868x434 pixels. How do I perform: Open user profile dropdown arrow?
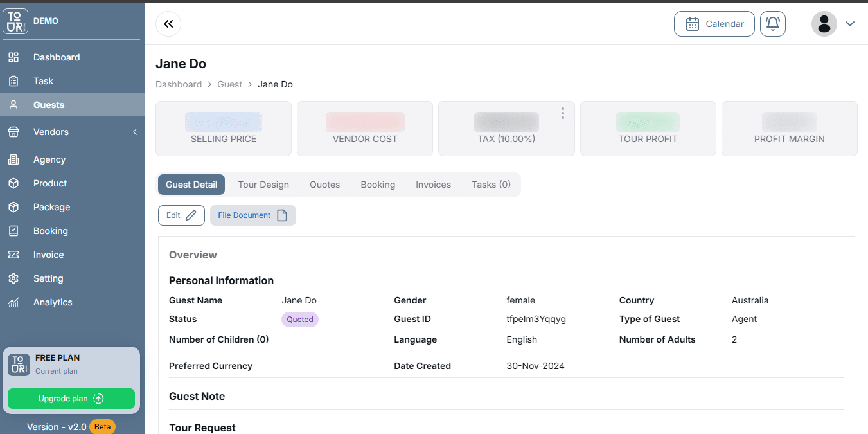click(x=850, y=24)
